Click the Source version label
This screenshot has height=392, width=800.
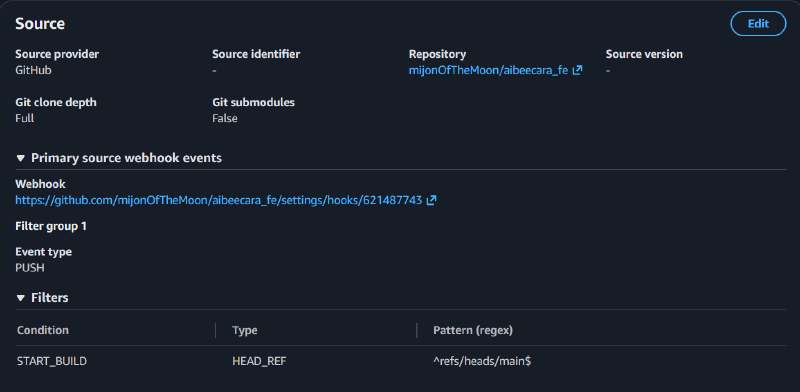point(644,54)
